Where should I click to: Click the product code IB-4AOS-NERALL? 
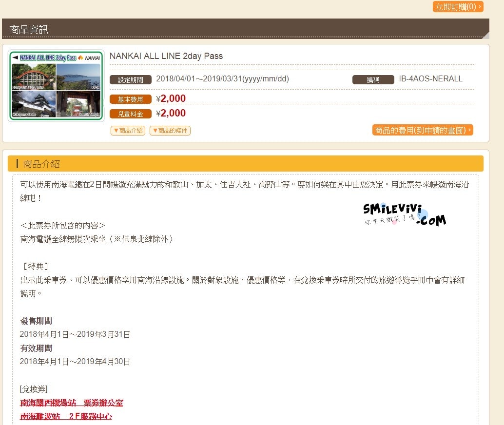[430, 79]
